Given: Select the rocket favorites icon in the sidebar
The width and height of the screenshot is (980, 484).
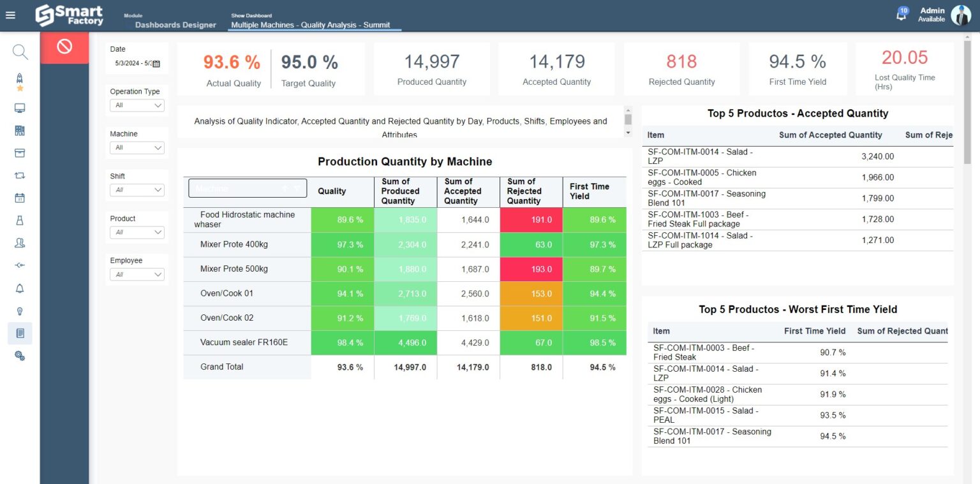Looking at the screenshot, I should (x=19, y=79).
